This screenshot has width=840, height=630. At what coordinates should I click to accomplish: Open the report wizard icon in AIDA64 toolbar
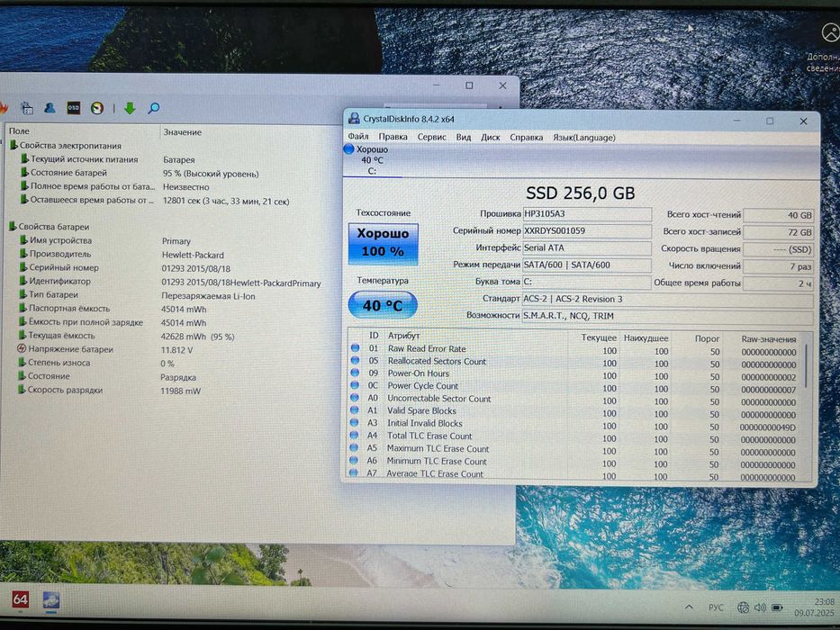click(x=27, y=108)
